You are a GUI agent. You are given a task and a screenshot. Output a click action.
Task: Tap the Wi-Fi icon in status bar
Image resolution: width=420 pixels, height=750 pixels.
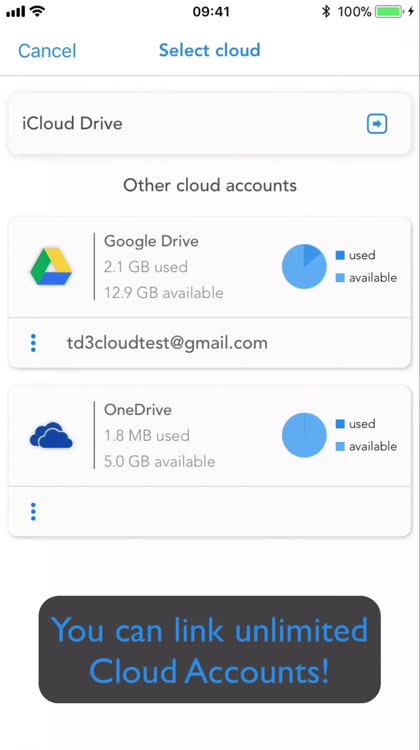37,11
